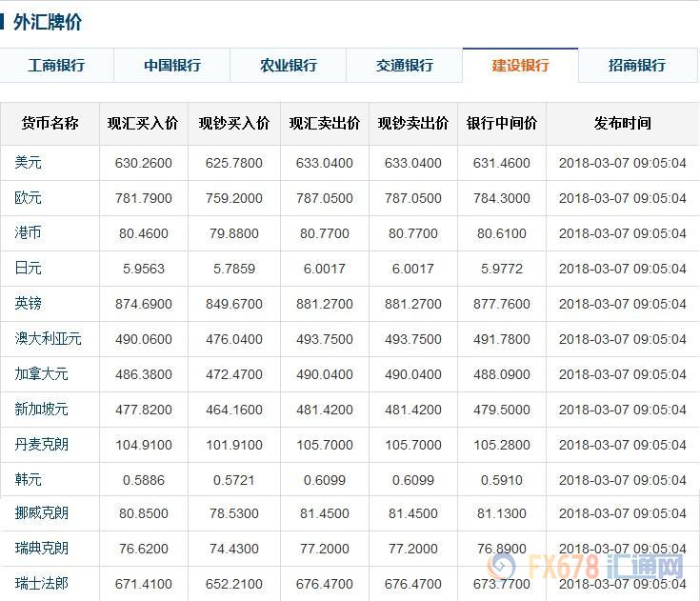The width and height of the screenshot is (700, 601).
Task: Select the 澳大利亚元 currency name
Action: pos(49,339)
